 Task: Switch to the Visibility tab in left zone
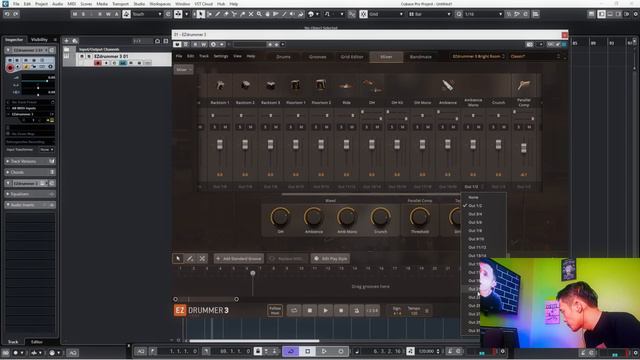39,40
